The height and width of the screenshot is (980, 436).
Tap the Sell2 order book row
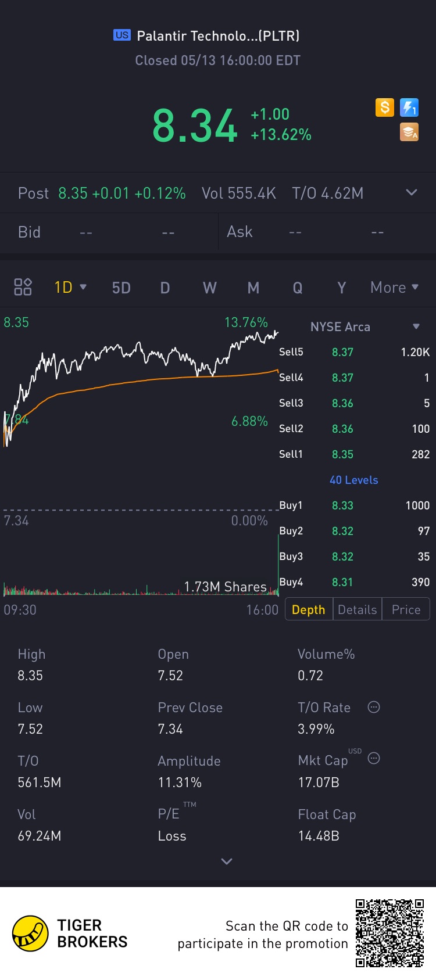(x=354, y=429)
